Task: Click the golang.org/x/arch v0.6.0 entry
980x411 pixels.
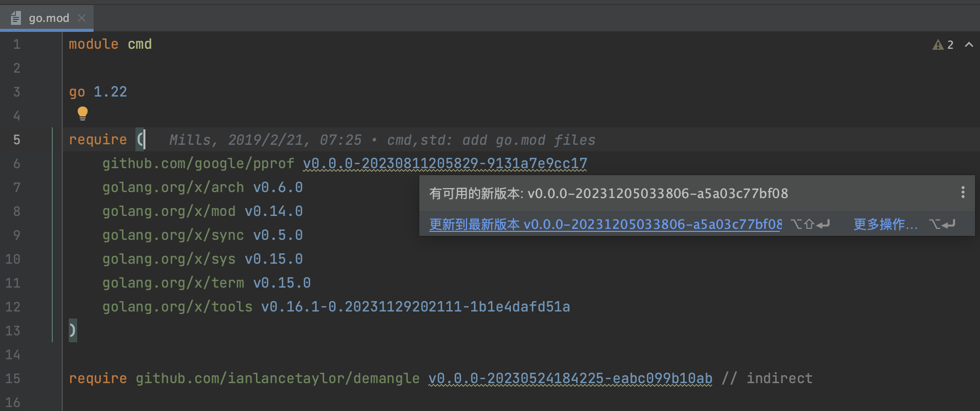Action: pyautogui.click(x=202, y=188)
